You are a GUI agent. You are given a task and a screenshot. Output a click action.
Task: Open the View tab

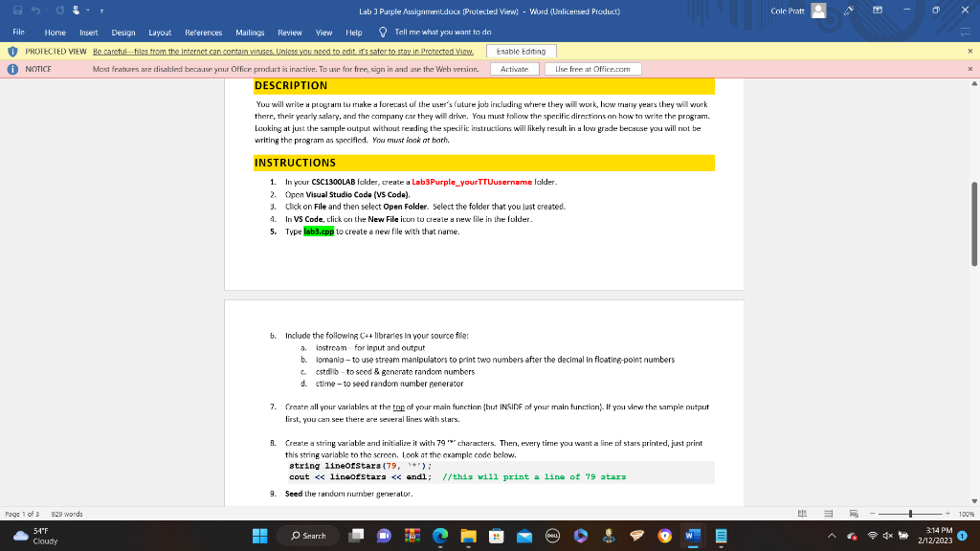(x=323, y=32)
